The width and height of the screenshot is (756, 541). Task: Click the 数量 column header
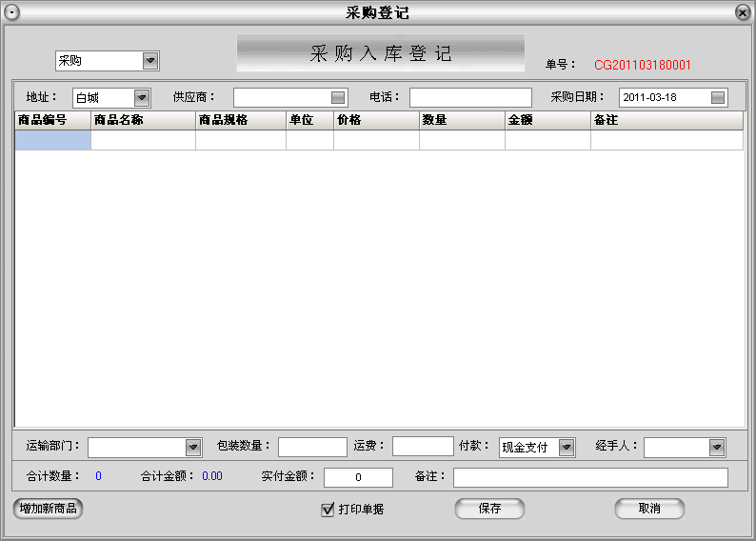coord(462,120)
